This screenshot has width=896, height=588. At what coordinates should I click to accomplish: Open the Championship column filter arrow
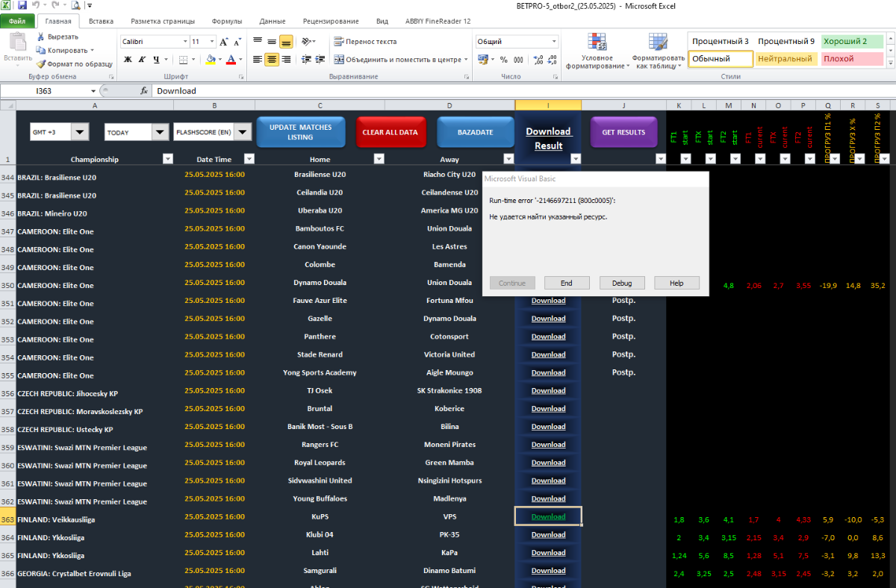[x=167, y=158]
